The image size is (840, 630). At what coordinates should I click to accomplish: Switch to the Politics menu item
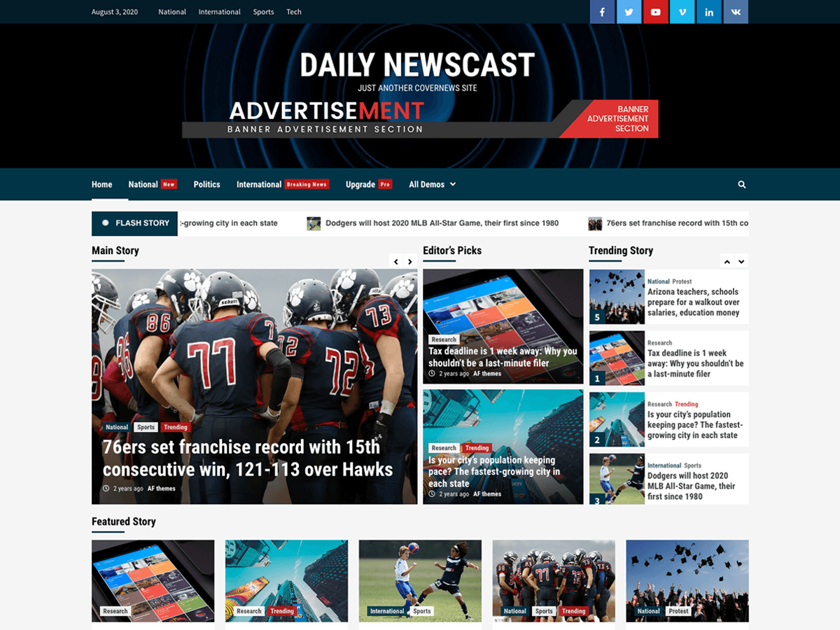point(206,184)
